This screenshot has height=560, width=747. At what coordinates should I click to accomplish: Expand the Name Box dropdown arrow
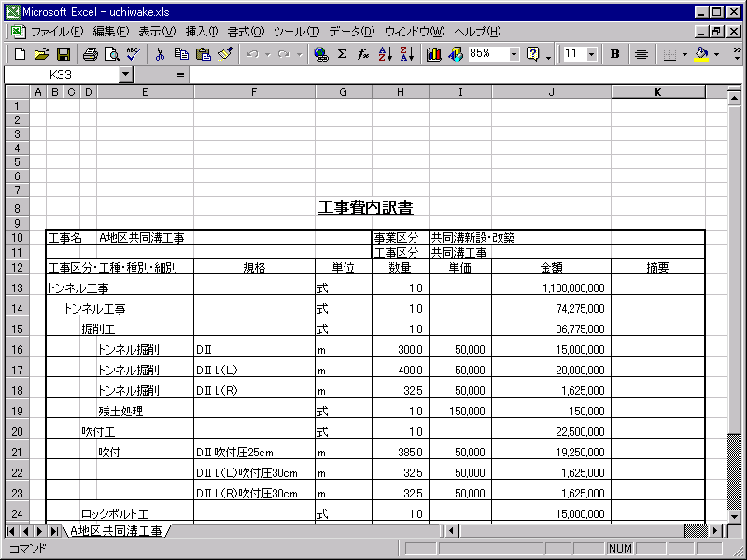[x=126, y=74]
